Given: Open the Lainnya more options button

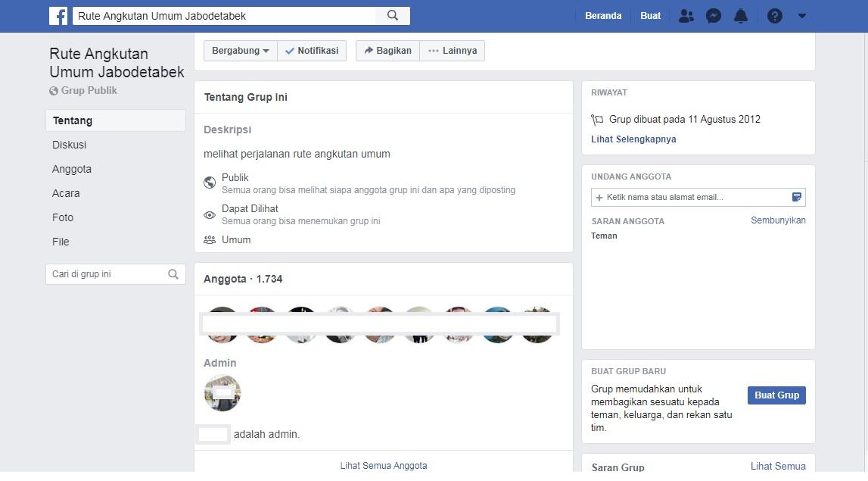Looking at the screenshot, I should pos(453,51).
